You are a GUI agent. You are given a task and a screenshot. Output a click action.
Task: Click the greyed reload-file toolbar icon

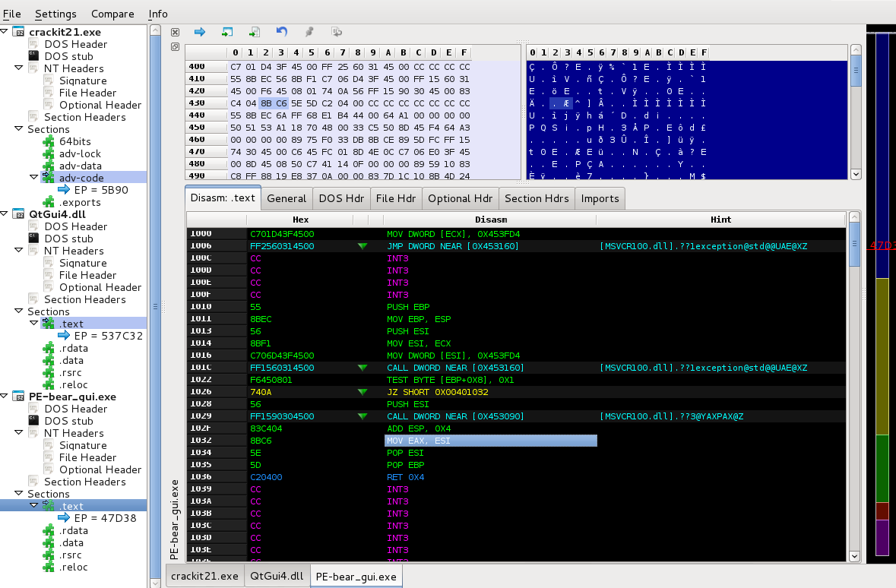pos(337,32)
